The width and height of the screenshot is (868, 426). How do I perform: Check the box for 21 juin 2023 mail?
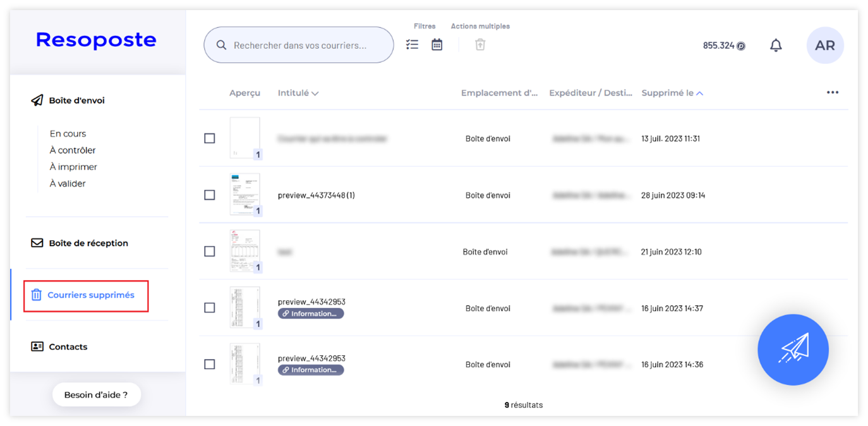[x=210, y=252]
